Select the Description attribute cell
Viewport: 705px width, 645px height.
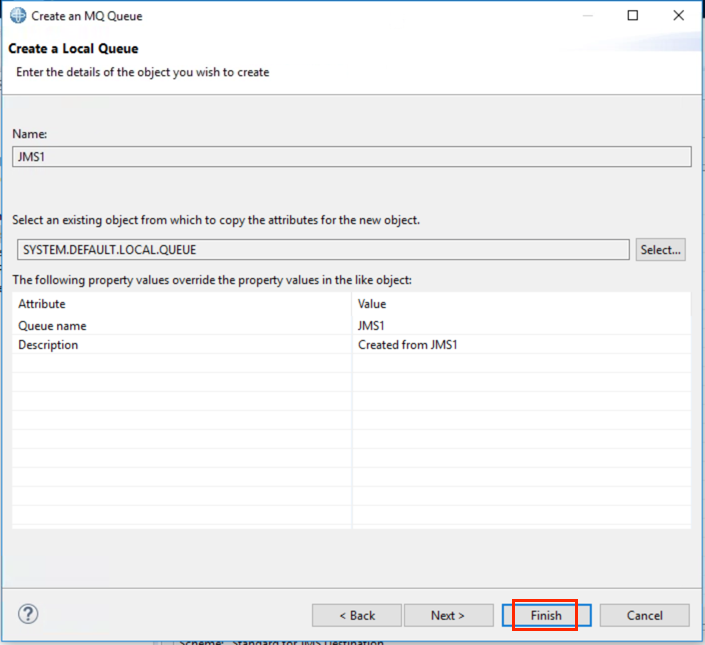(x=182, y=345)
